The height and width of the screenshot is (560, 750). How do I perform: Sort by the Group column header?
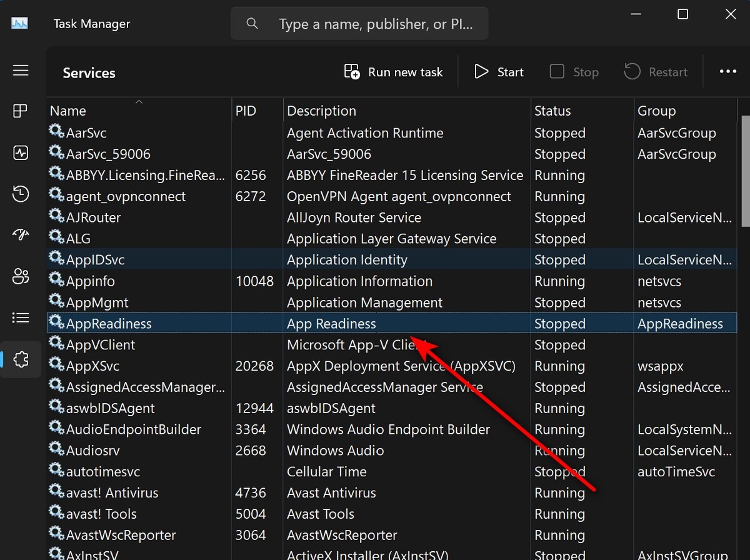(656, 111)
